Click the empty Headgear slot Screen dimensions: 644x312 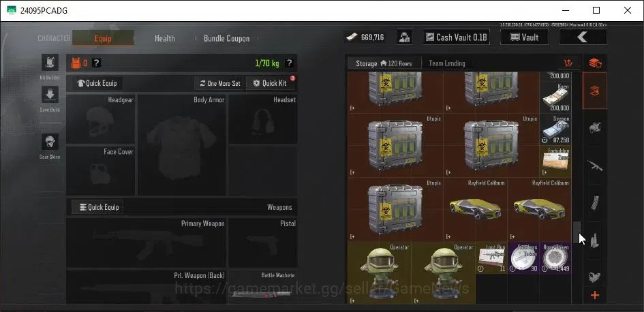(101, 119)
